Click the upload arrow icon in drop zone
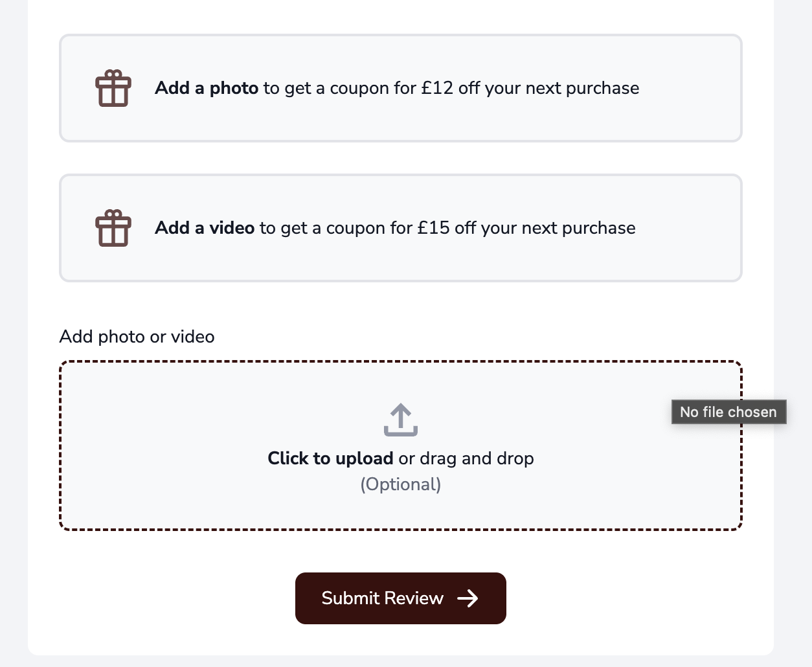Image resolution: width=812 pixels, height=667 pixels. tap(401, 420)
